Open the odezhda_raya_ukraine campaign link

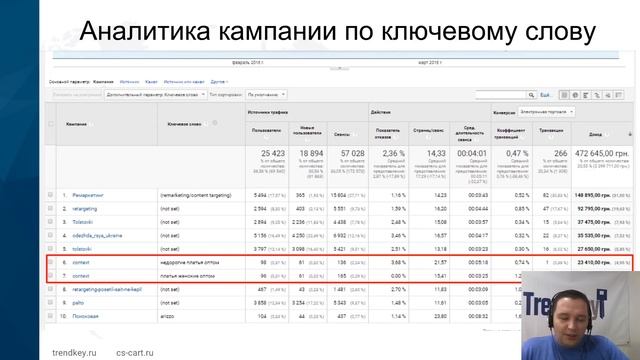97,236
